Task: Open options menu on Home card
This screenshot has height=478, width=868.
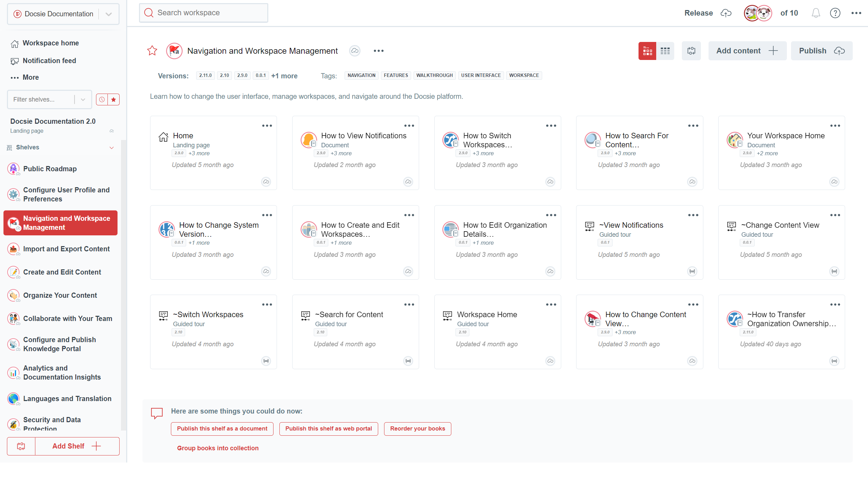Action: click(x=267, y=126)
